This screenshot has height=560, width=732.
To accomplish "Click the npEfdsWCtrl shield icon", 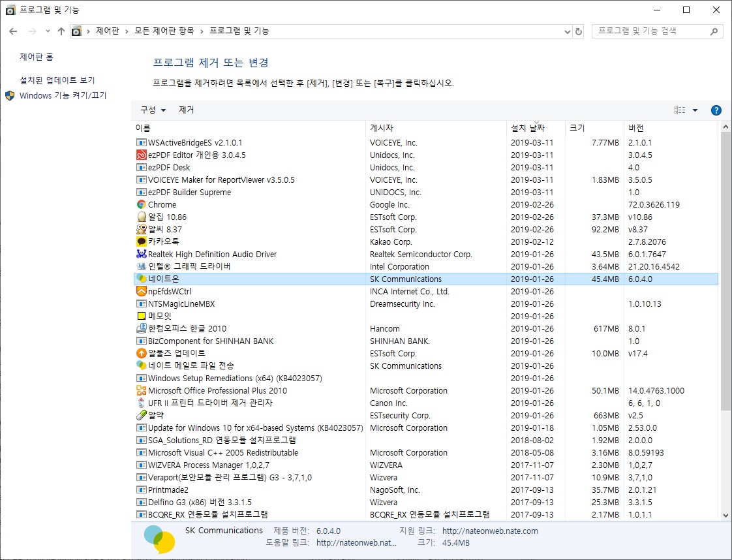I will coord(142,292).
